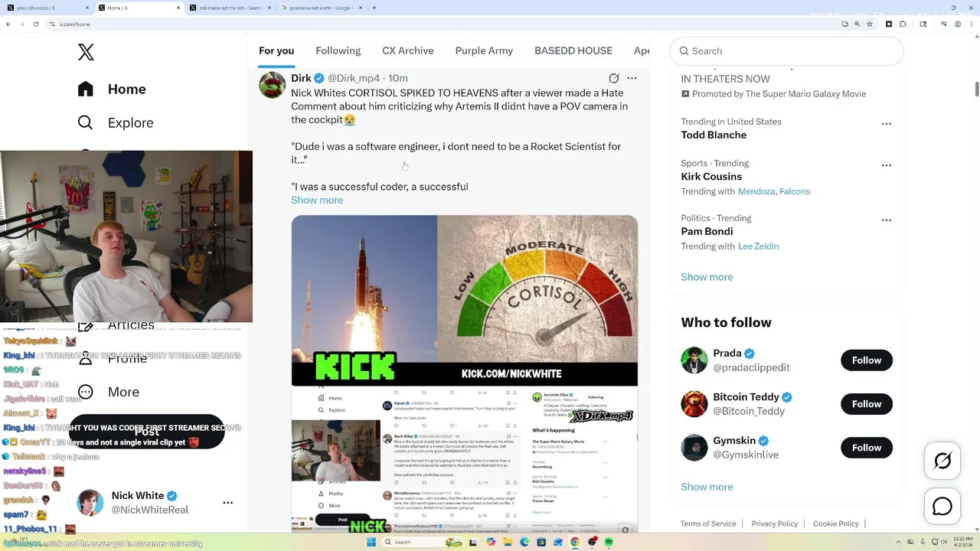The image size is (980, 551).
Task: Open the Mendoza trending link
Action: click(x=756, y=191)
